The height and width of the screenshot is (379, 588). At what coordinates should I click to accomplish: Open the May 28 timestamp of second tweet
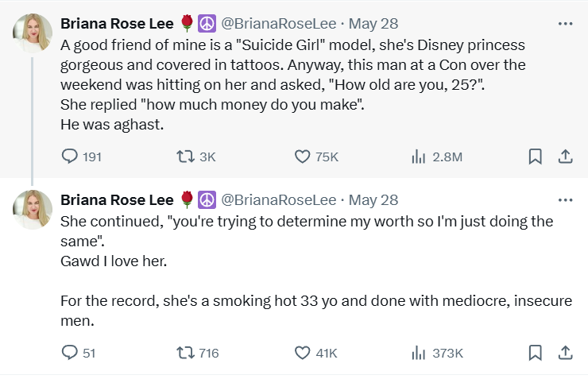(x=373, y=199)
